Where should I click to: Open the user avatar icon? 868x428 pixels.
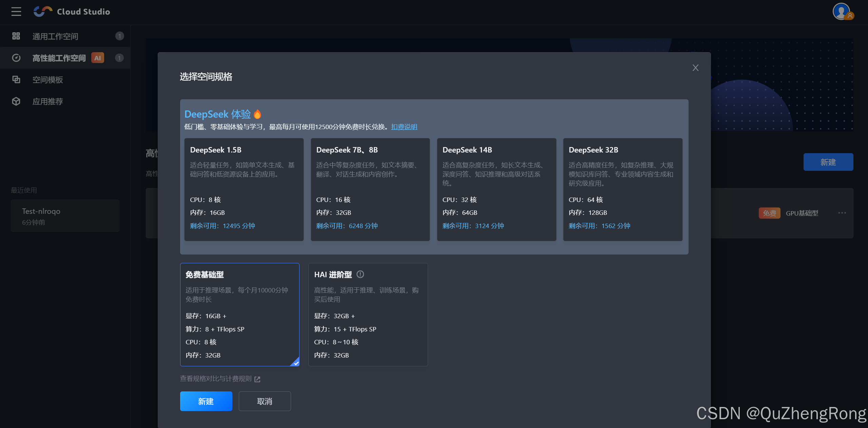point(842,12)
